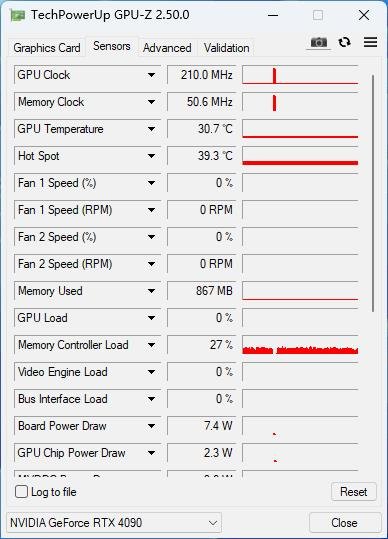This screenshot has width=388, height=539.
Task: Enable the Log to file checkbox
Action: [x=21, y=492]
